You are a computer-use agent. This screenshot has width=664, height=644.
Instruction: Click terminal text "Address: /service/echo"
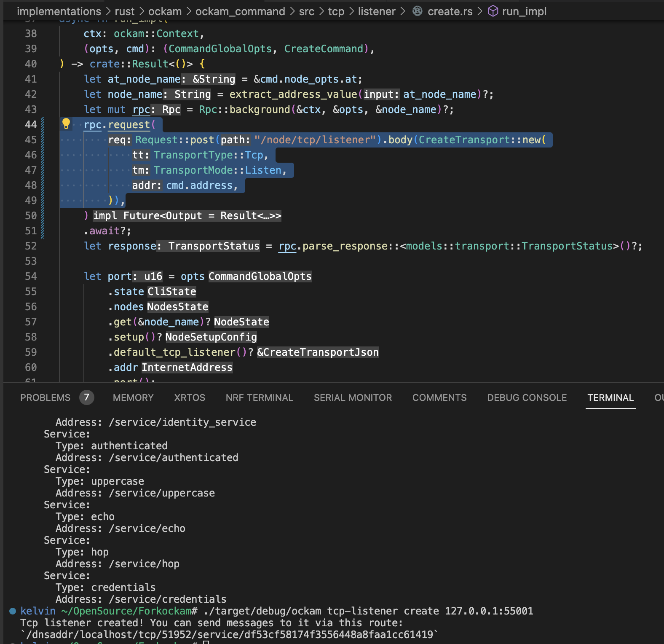pyautogui.click(x=120, y=528)
